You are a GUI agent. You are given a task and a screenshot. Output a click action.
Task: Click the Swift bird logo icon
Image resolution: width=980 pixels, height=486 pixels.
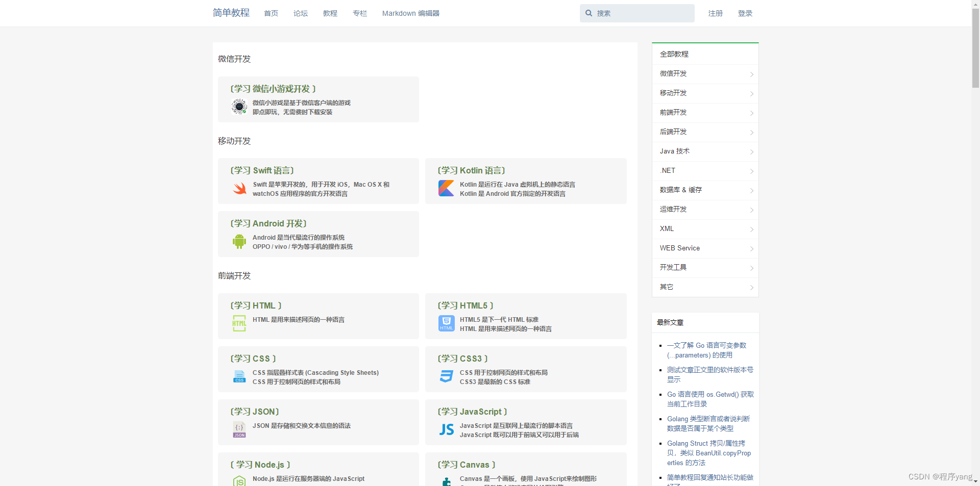239,189
